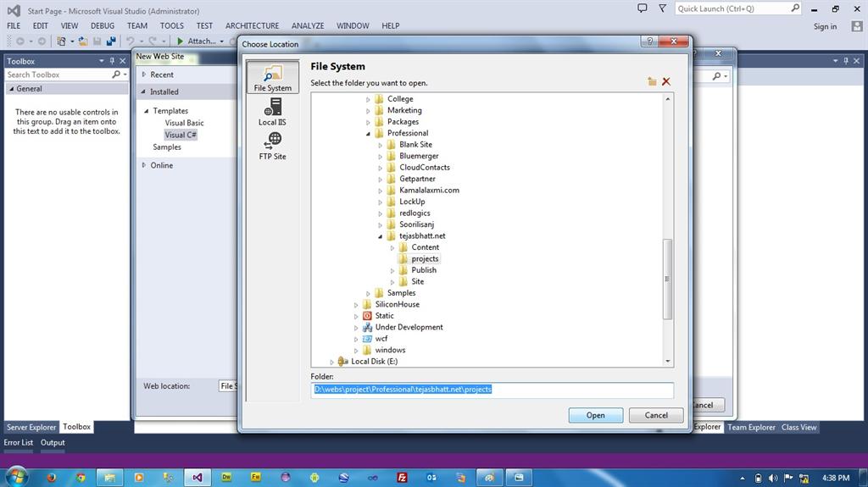Select File System location option
This screenshot has width=868, height=487.
[272, 77]
